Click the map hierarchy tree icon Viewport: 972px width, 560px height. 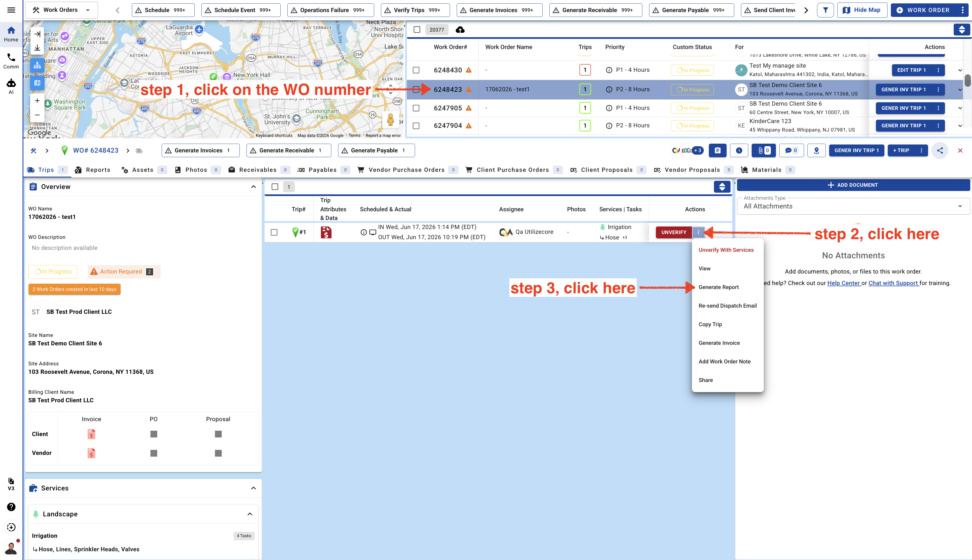[x=37, y=65]
